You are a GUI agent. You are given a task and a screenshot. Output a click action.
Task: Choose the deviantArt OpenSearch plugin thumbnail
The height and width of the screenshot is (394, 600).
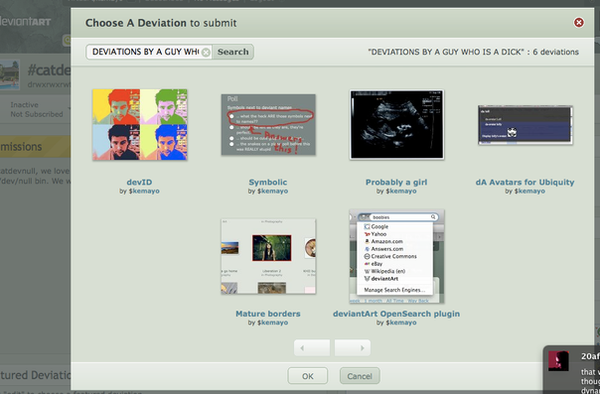[397, 256]
